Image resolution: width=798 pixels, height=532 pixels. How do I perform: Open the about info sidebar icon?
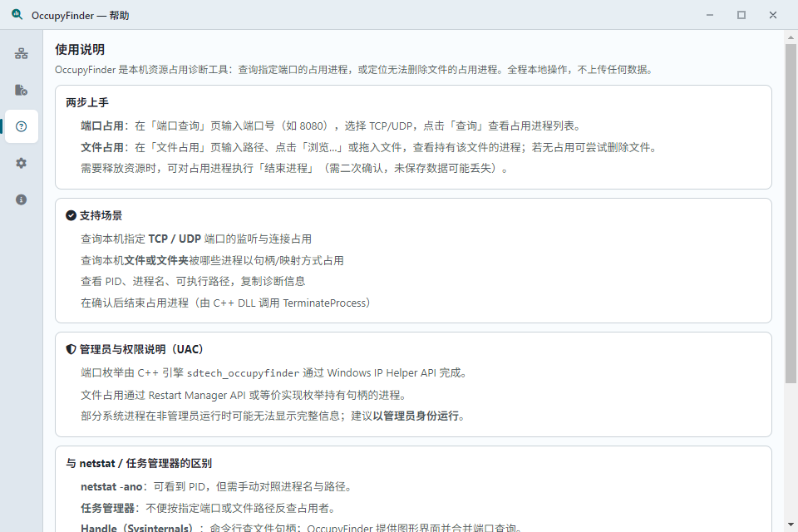click(22, 199)
